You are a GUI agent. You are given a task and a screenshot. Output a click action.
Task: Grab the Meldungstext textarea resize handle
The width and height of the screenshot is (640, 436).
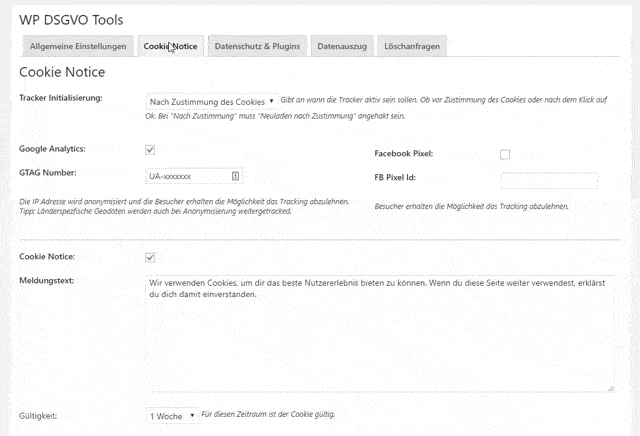coord(611,389)
